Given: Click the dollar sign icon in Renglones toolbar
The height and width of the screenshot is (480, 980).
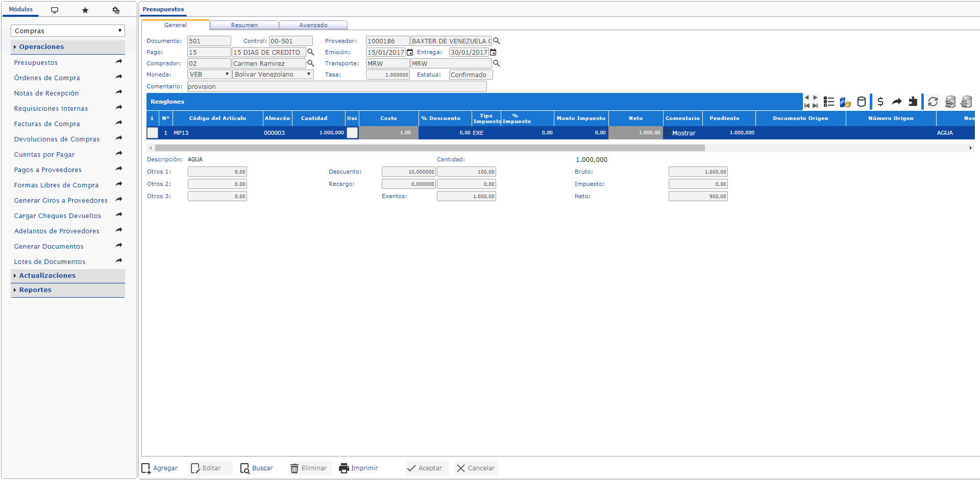Looking at the screenshot, I should pos(880,102).
